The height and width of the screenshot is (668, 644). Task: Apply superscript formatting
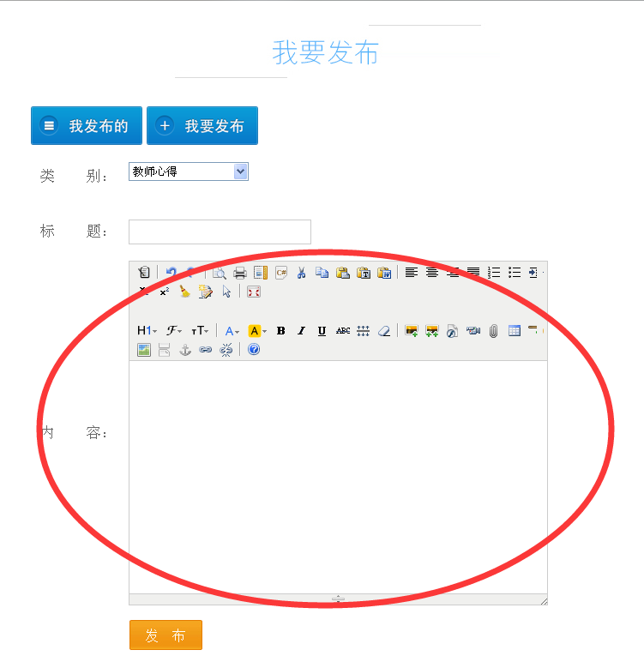click(165, 292)
